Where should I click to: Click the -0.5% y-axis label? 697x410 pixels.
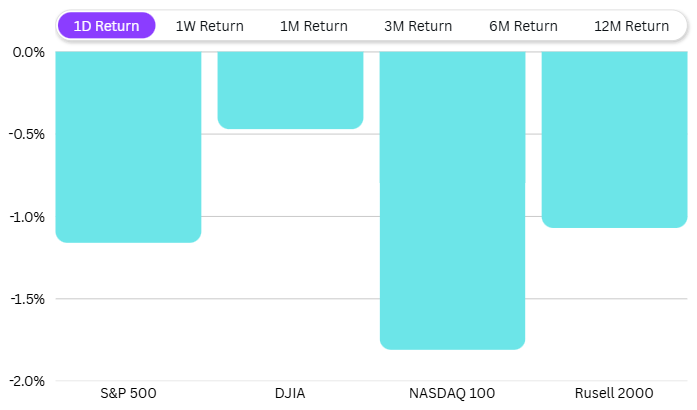pos(27,134)
